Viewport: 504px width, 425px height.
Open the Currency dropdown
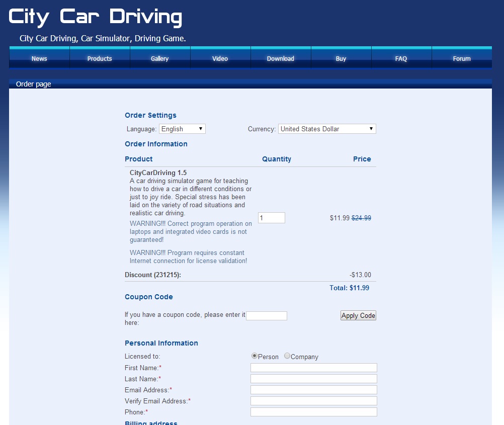click(x=327, y=129)
